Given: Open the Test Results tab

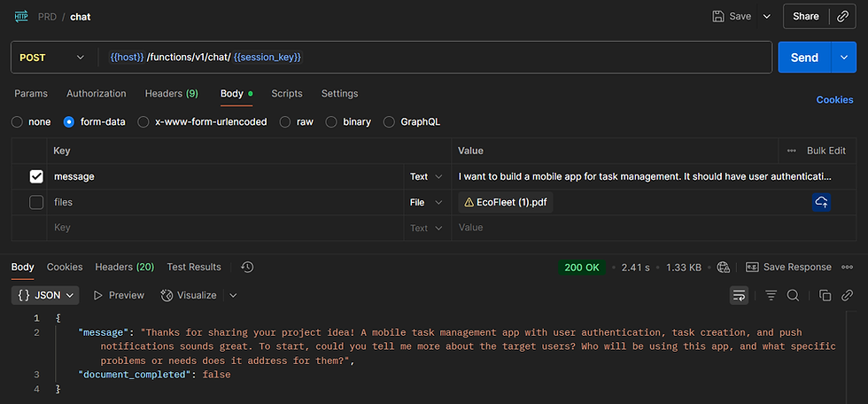Looking at the screenshot, I should click(x=194, y=268).
